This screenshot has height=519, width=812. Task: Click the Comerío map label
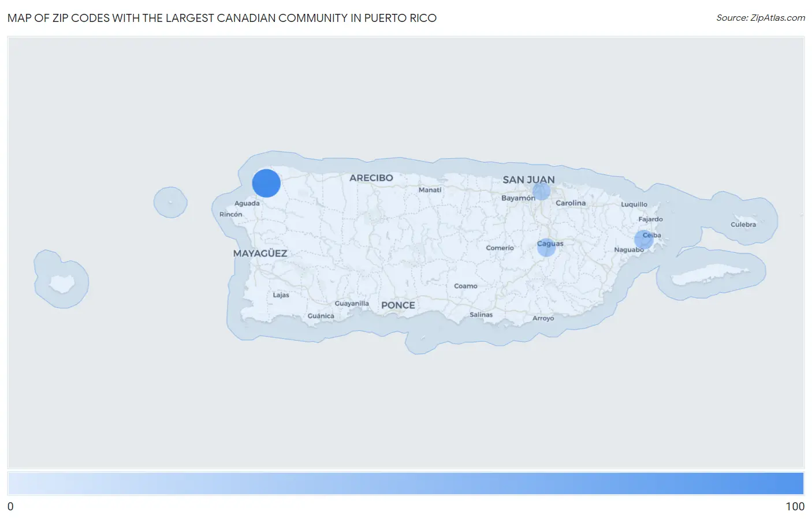click(x=500, y=248)
